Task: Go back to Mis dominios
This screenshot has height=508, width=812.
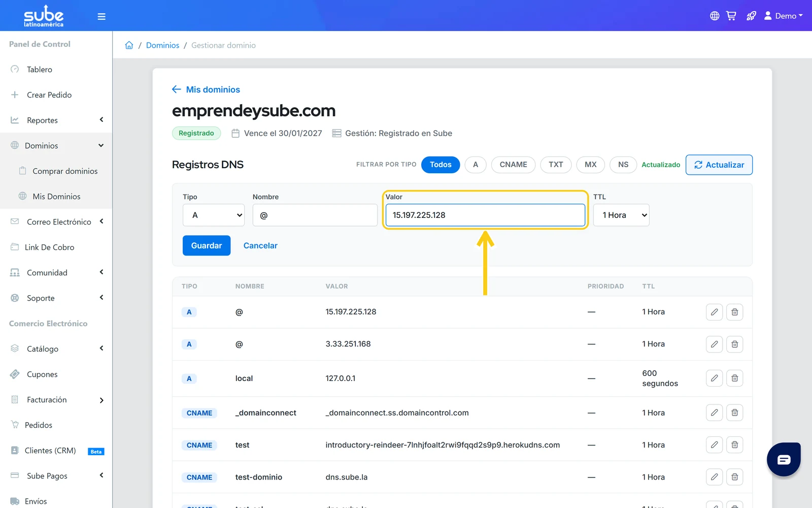Action: point(206,89)
